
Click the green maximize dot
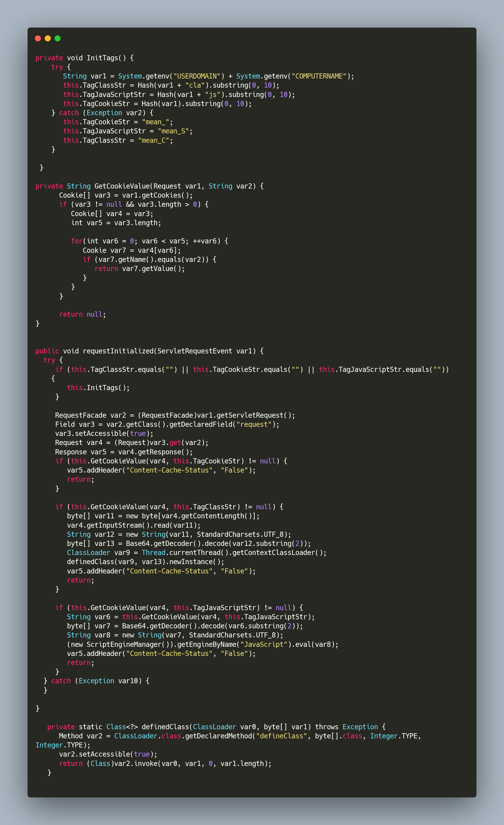(x=58, y=38)
